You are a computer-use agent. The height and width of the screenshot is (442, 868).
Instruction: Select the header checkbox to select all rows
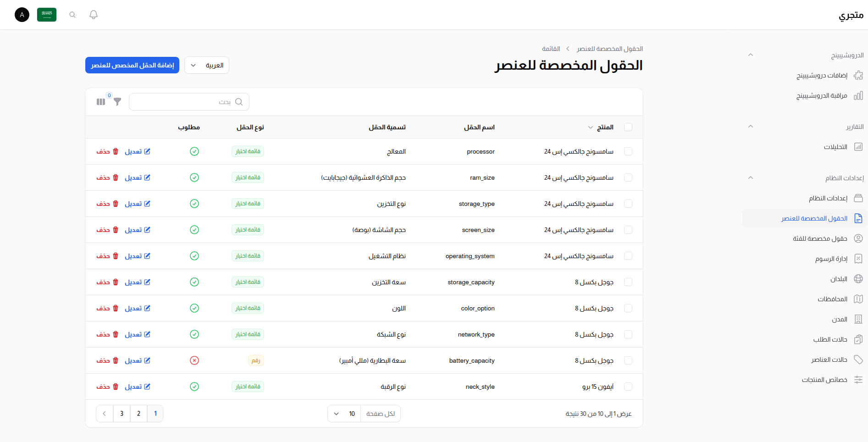(628, 127)
